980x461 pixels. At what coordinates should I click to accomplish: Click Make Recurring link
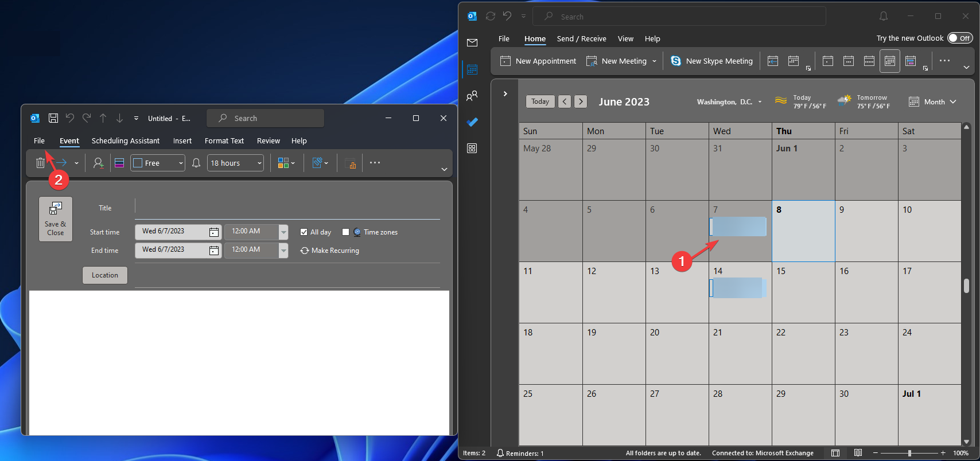pyautogui.click(x=330, y=251)
